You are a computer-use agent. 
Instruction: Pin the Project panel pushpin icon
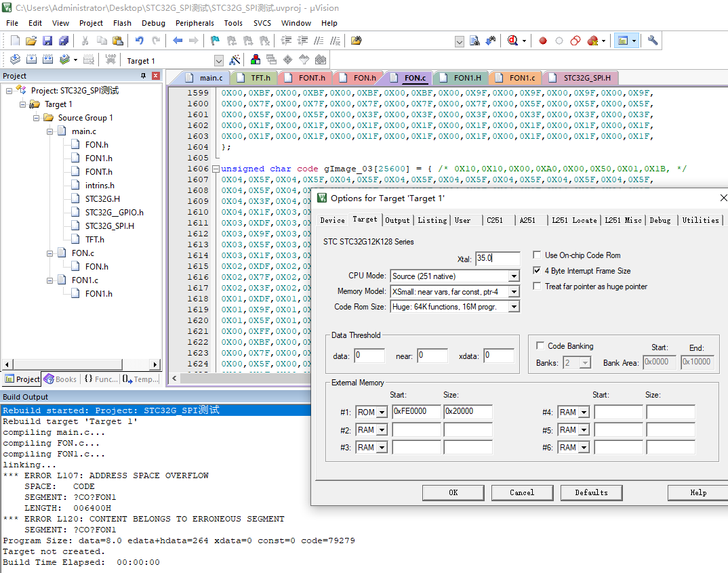coord(144,76)
